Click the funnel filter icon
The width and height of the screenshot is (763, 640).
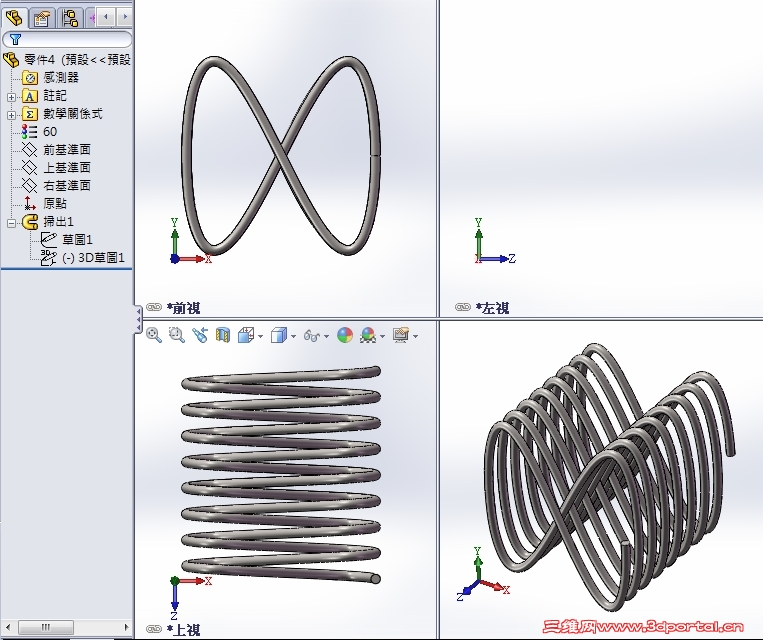[16, 39]
